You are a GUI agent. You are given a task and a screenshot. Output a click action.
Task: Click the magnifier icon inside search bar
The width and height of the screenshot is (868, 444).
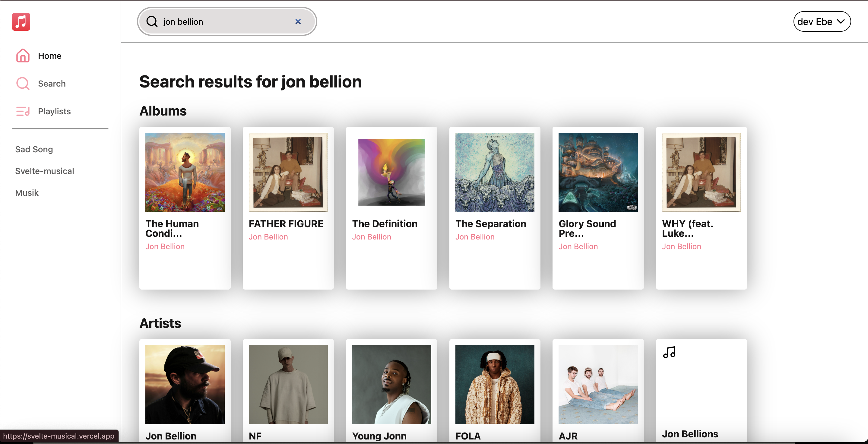(152, 21)
